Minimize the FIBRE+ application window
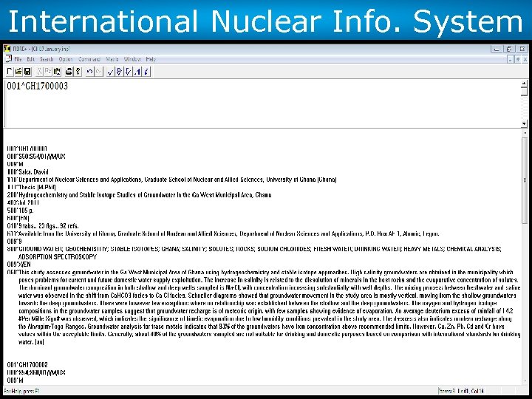 497,49
